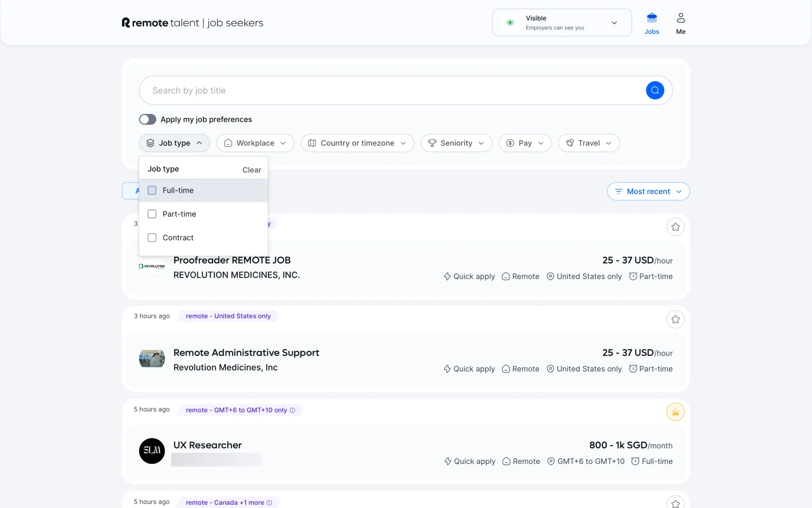
Task: Toggle Apply my job preferences switch
Action: pos(148,119)
